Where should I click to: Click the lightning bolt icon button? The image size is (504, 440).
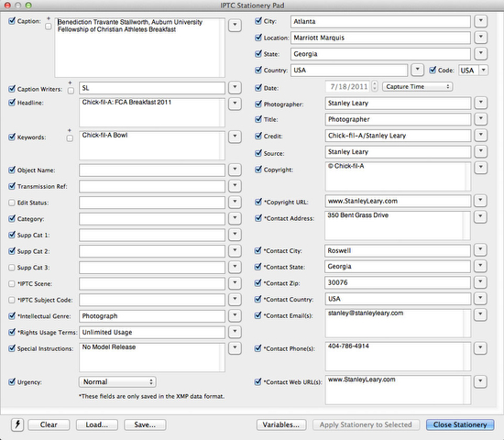[17, 424]
